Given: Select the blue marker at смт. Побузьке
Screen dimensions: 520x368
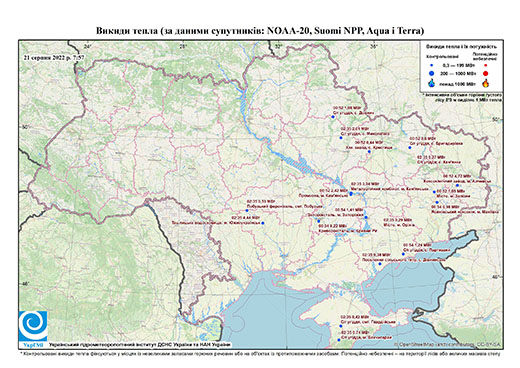Looking at the screenshot, I should pyautogui.click(x=247, y=210).
